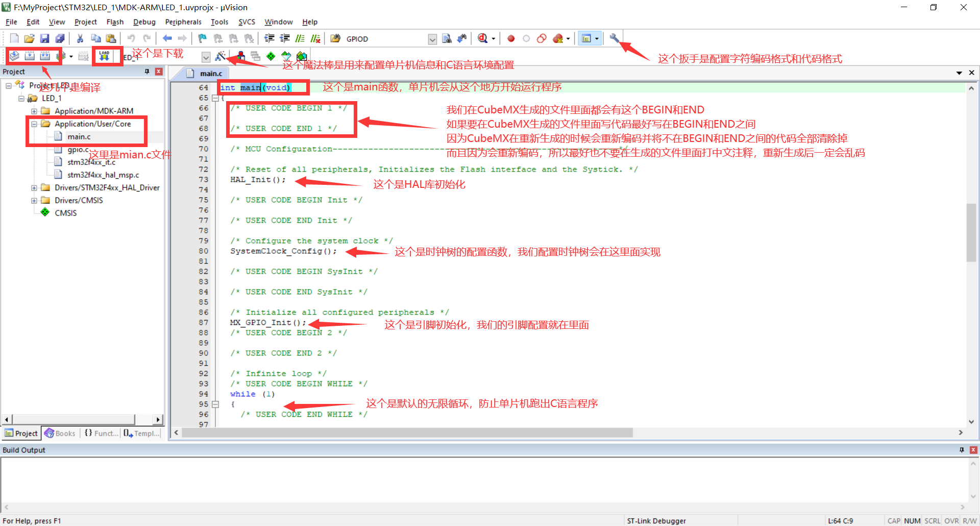Collapse the Application/User/Core folder

34,124
